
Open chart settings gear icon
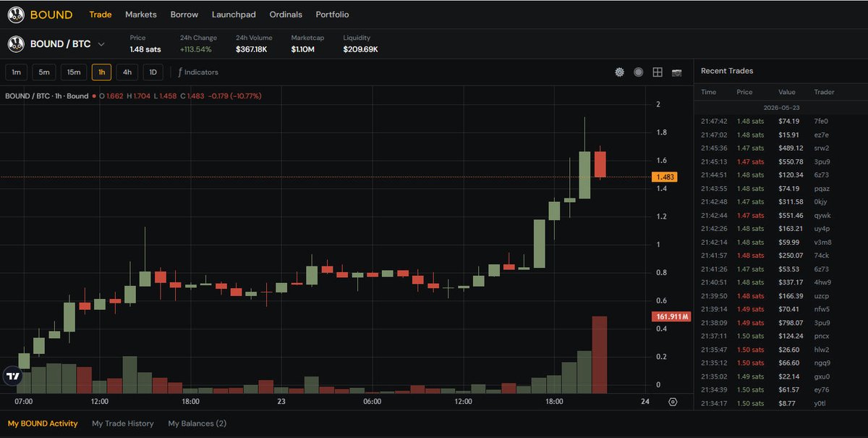(619, 72)
